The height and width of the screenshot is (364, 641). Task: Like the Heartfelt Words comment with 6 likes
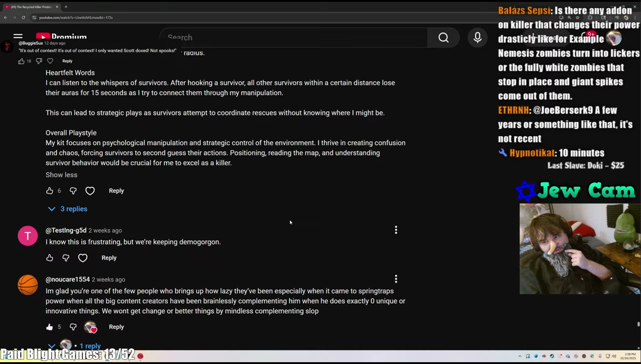tap(50, 191)
